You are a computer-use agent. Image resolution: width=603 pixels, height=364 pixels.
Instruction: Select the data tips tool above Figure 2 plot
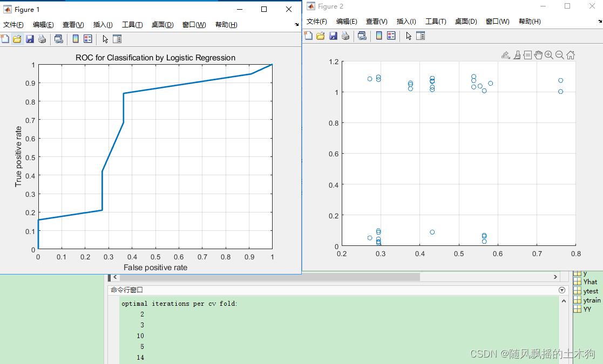527,56
